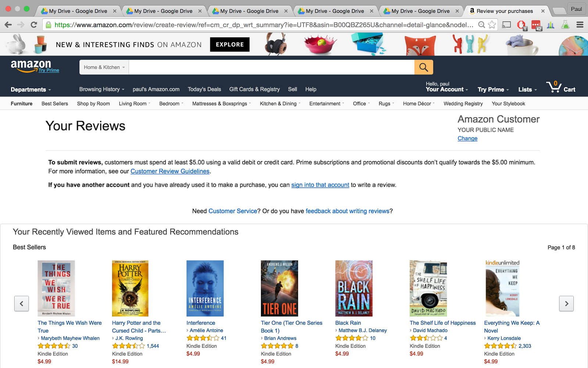Open Best Sellers in furniture subnav
588x368 pixels.
point(55,103)
